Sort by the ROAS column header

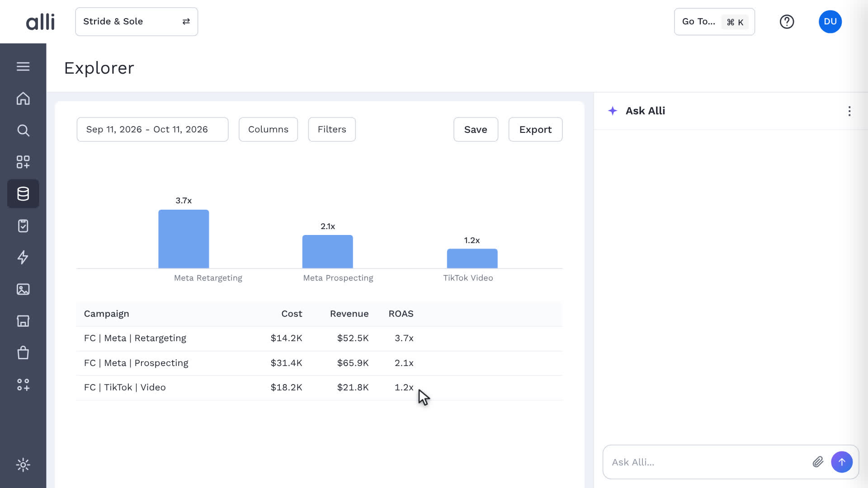pos(401,314)
